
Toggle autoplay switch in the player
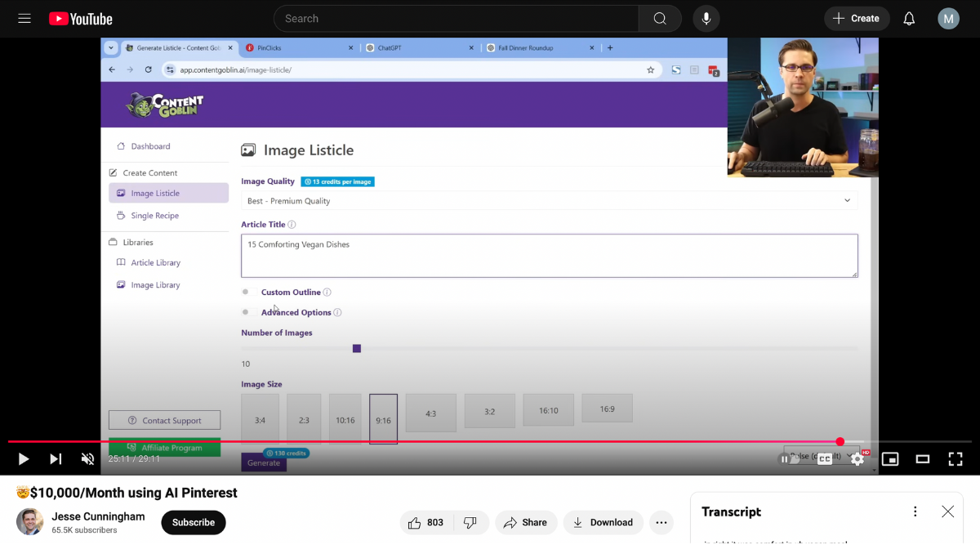[x=789, y=459]
